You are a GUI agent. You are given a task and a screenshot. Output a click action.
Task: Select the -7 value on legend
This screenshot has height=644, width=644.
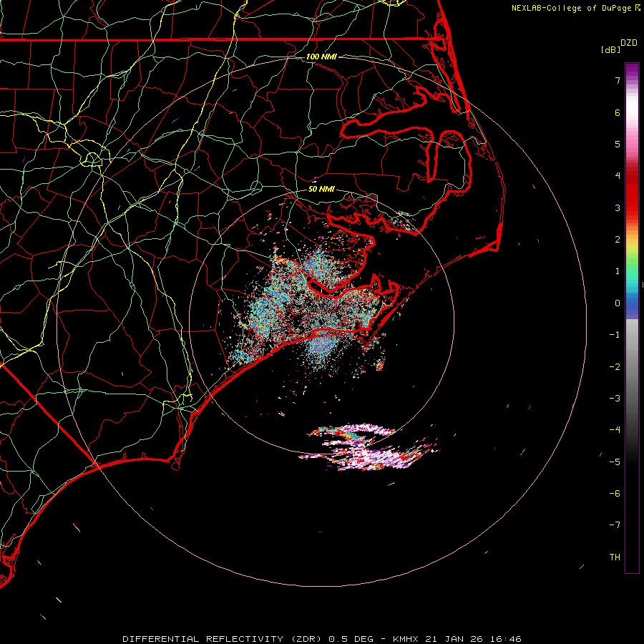[x=615, y=525]
